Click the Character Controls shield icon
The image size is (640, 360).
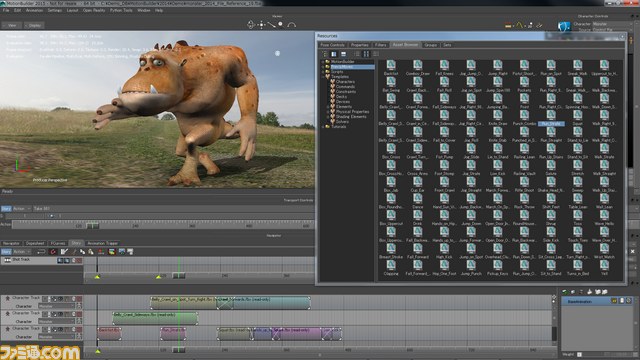(x=564, y=27)
